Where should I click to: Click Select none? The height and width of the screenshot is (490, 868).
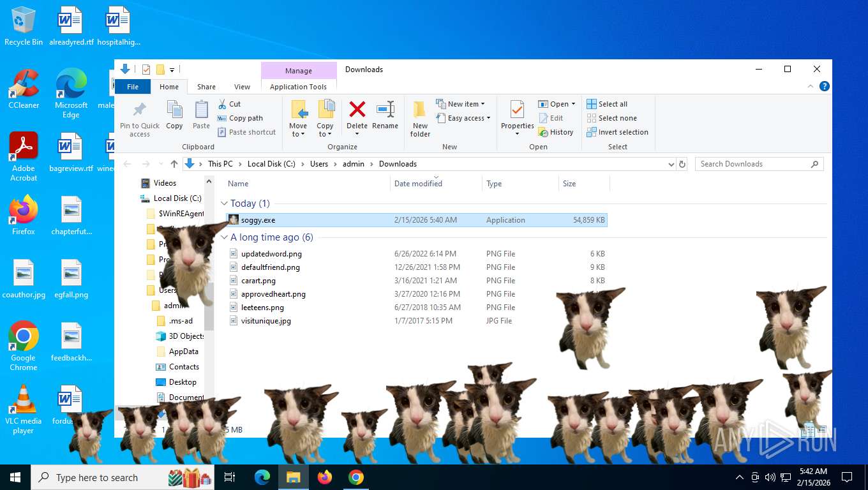pos(611,118)
